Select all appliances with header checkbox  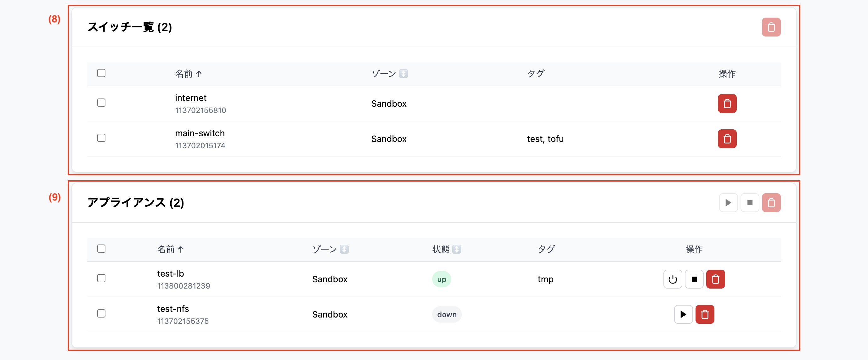pos(101,249)
